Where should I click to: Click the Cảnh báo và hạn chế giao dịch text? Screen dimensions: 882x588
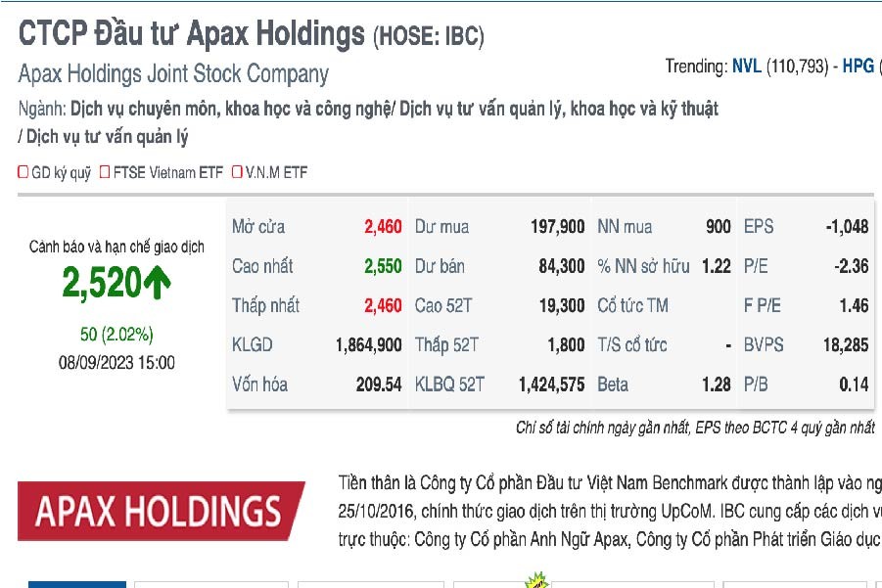pos(116,247)
